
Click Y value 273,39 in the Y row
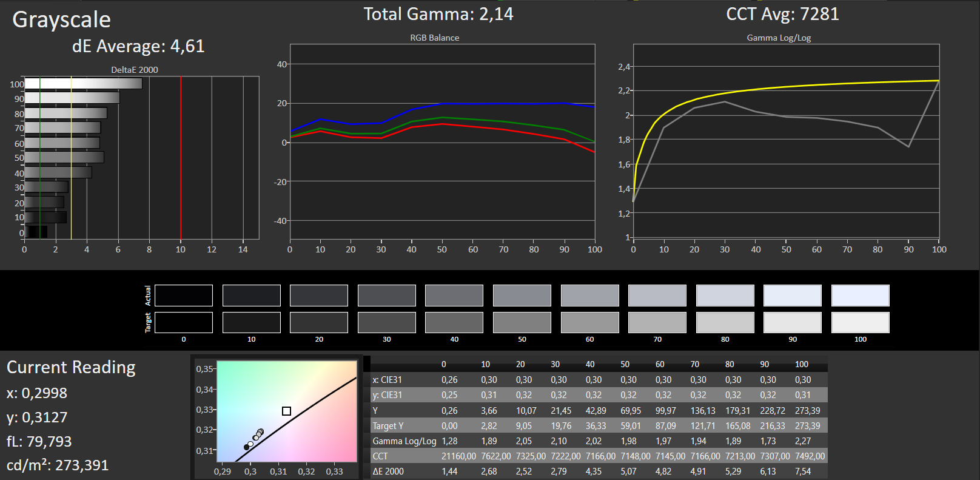[x=808, y=411]
